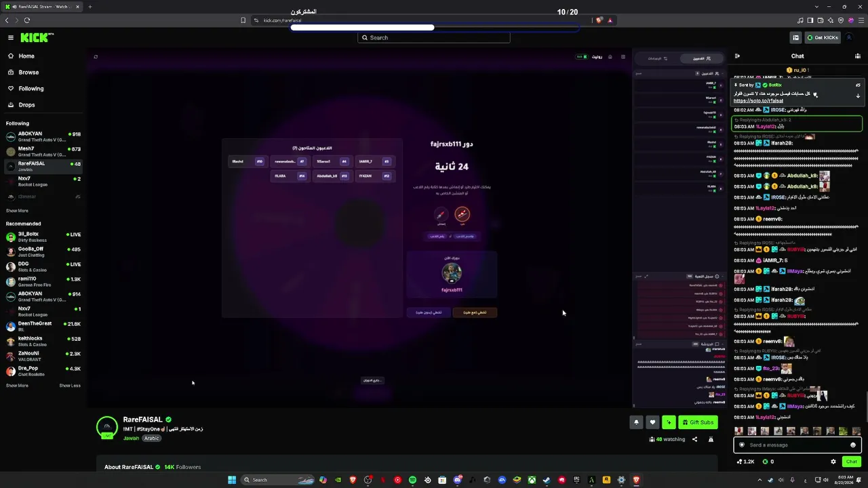Open Mesh7 channel in the Following list
This screenshot has height=488, width=868.
click(x=43, y=151)
